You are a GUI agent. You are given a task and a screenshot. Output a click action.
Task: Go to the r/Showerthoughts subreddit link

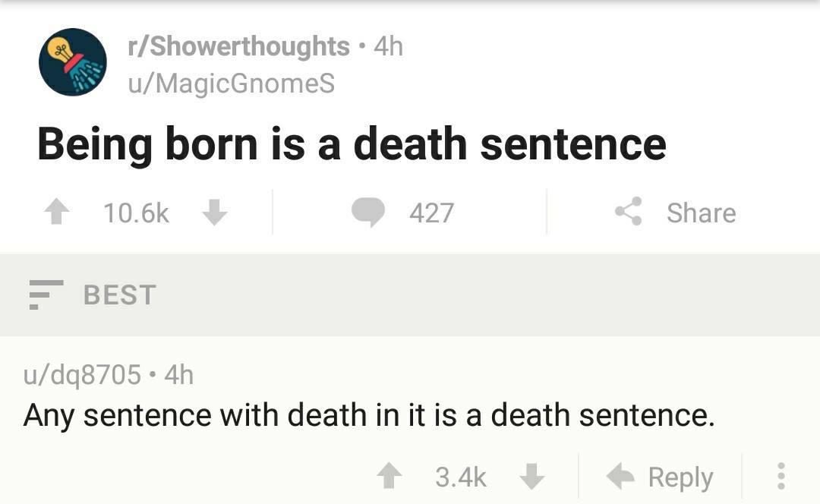(x=239, y=46)
